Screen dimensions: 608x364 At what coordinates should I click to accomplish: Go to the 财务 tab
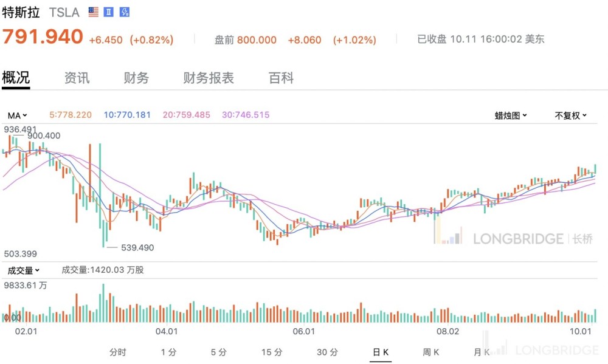click(x=136, y=78)
